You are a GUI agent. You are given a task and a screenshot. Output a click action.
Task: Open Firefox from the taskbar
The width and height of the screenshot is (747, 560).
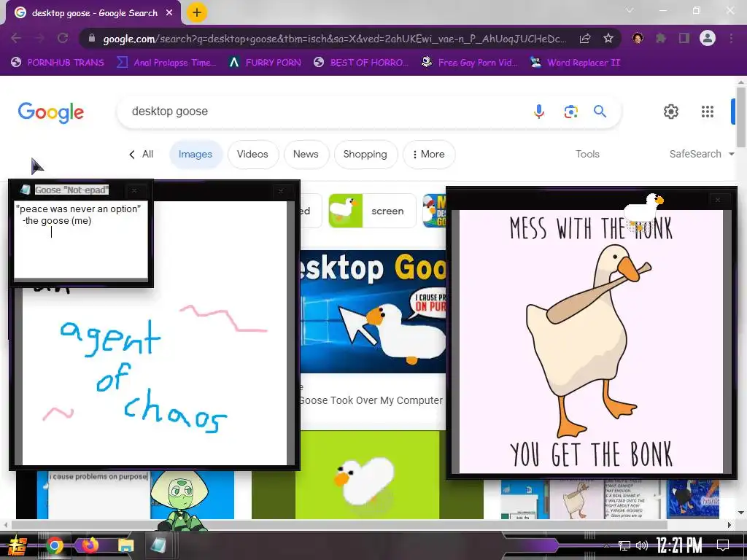click(90, 545)
